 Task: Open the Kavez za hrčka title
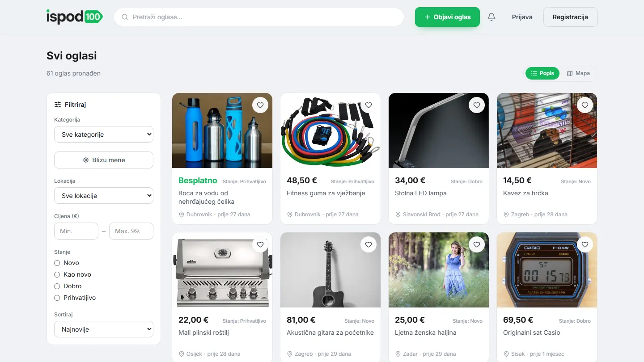[x=525, y=193]
